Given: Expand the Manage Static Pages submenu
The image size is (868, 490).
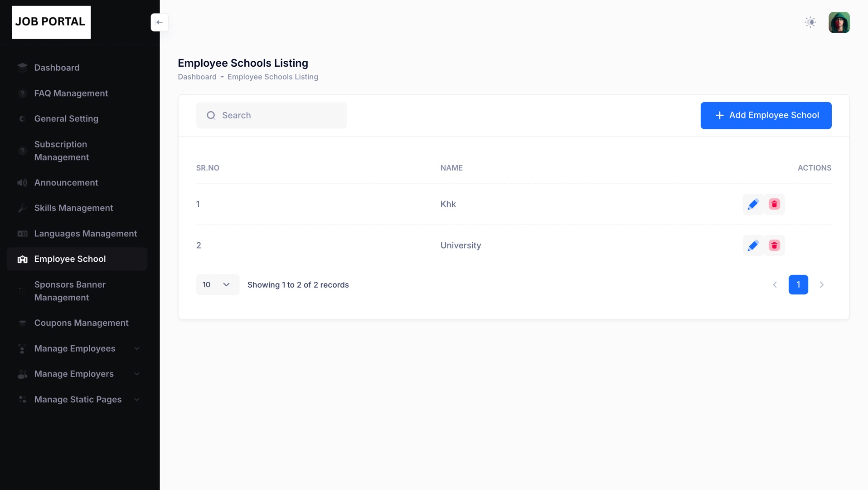Looking at the screenshot, I should point(136,400).
